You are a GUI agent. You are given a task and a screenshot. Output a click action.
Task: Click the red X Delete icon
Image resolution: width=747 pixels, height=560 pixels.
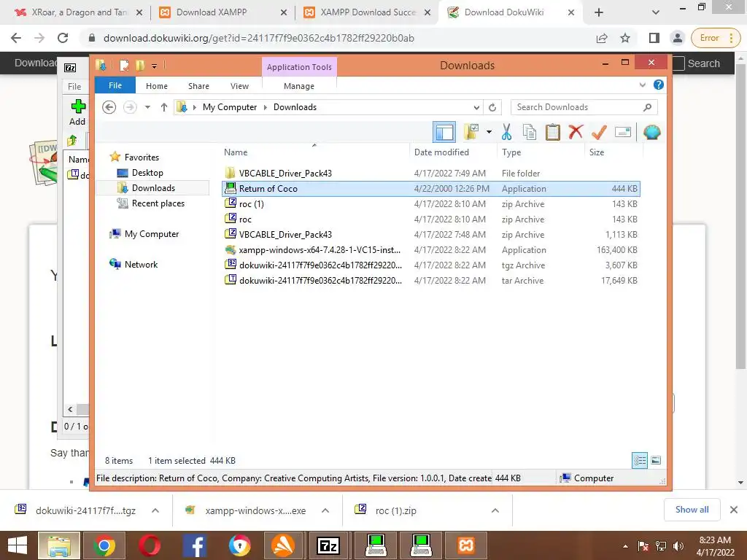(576, 131)
